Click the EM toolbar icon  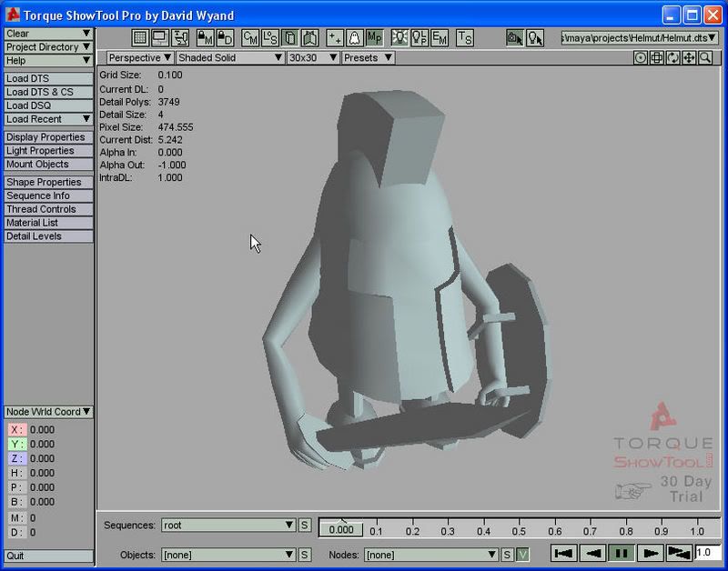coord(440,38)
